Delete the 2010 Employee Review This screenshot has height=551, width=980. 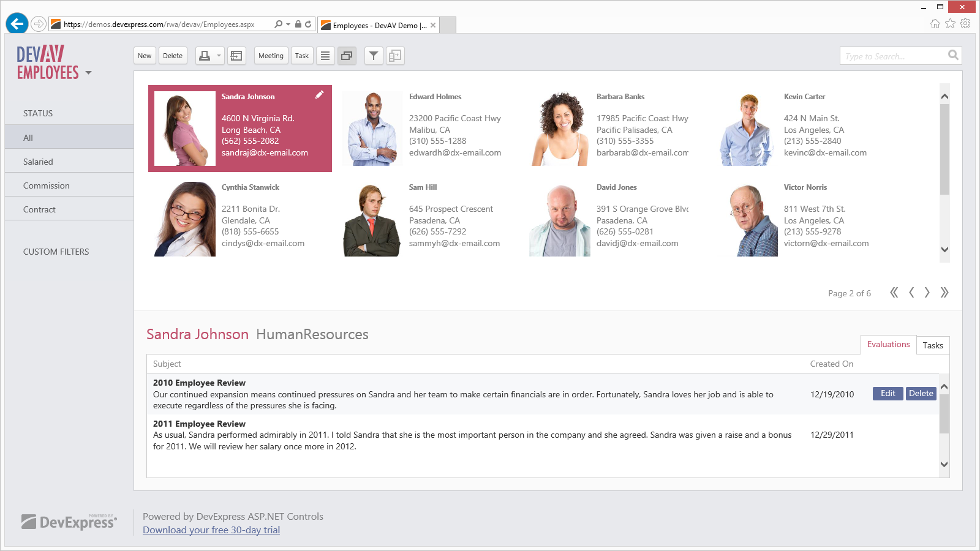(921, 394)
